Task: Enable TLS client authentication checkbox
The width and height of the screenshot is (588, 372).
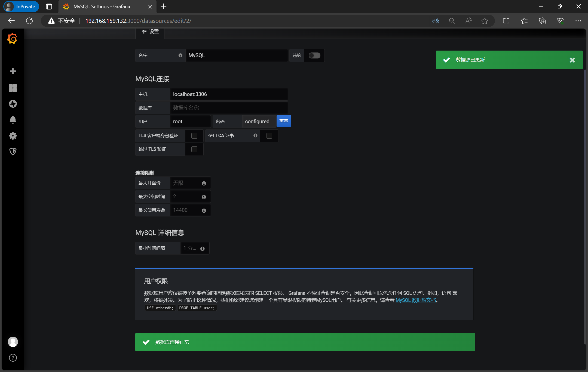Action: point(194,136)
